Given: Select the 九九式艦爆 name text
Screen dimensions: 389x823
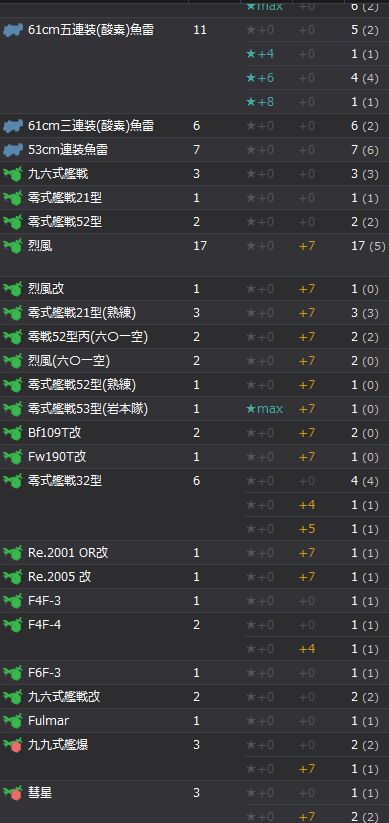Looking at the screenshot, I should point(58,745).
